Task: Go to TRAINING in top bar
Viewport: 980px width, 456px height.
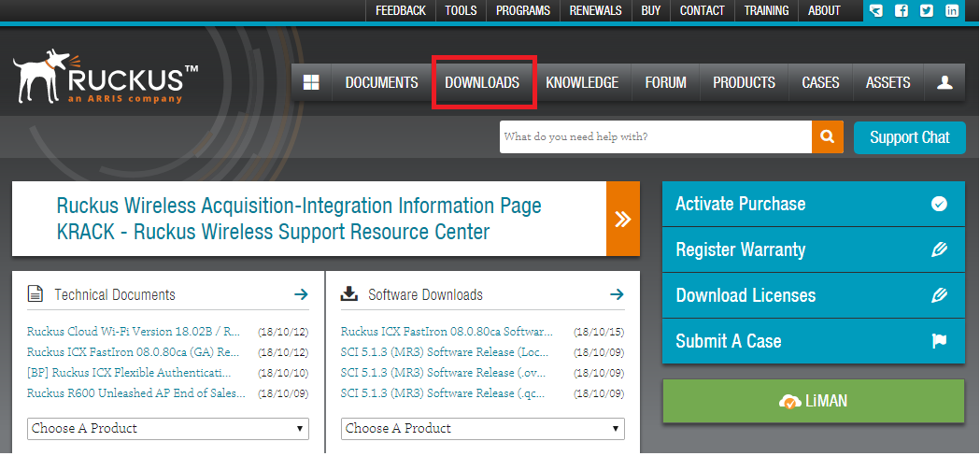Action: point(766,10)
